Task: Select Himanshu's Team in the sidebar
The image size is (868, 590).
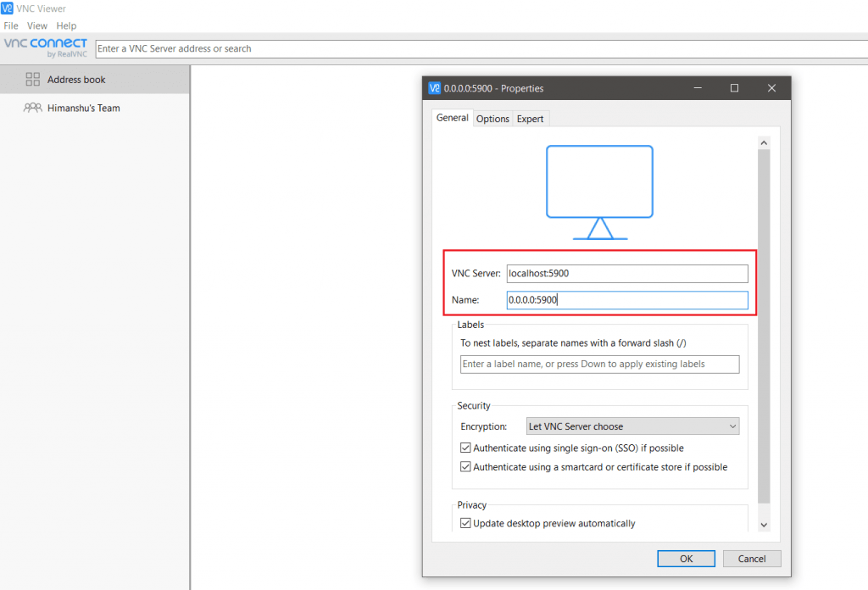Action: pyautogui.click(x=95, y=108)
